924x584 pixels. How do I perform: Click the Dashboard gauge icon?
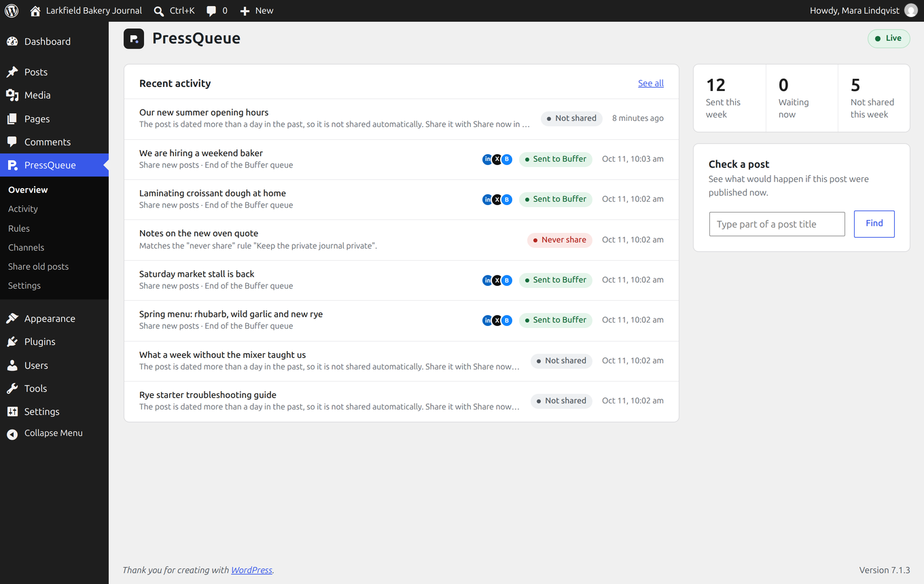click(x=12, y=41)
